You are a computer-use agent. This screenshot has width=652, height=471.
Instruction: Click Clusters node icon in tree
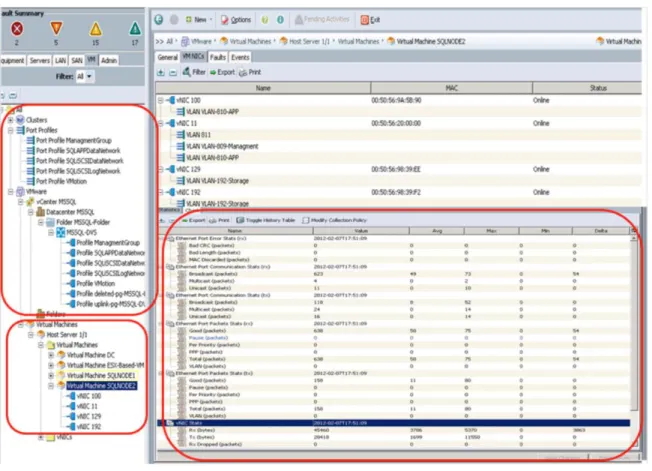pyautogui.click(x=20, y=120)
